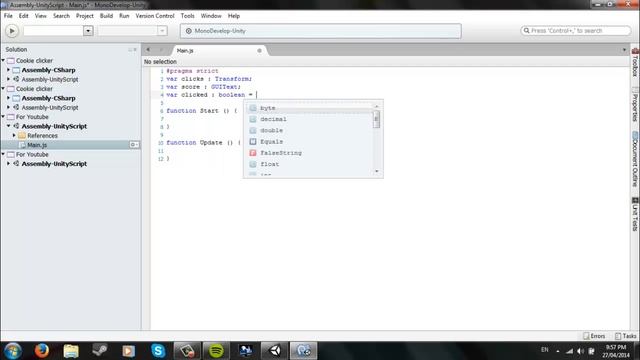
Task: Open the document list arrow at tab bar end
Action: pyautogui.click(x=624, y=50)
